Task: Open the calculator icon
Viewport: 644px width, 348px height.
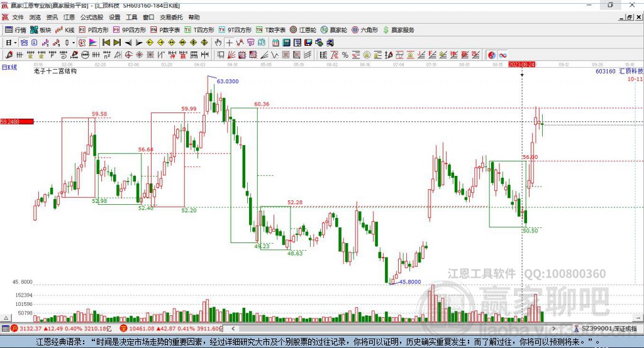Action: [x=286, y=43]
